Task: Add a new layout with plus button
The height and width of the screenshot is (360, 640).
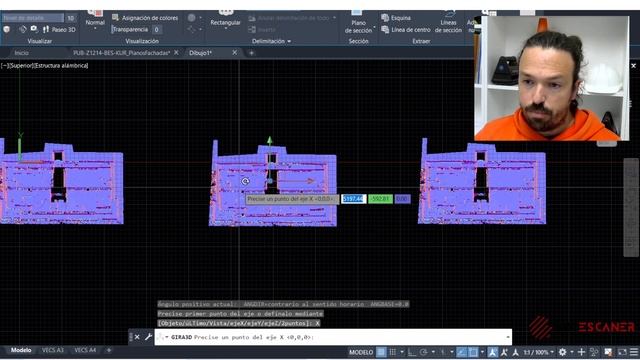Action: pyautogui.click(x=109, y=350)
